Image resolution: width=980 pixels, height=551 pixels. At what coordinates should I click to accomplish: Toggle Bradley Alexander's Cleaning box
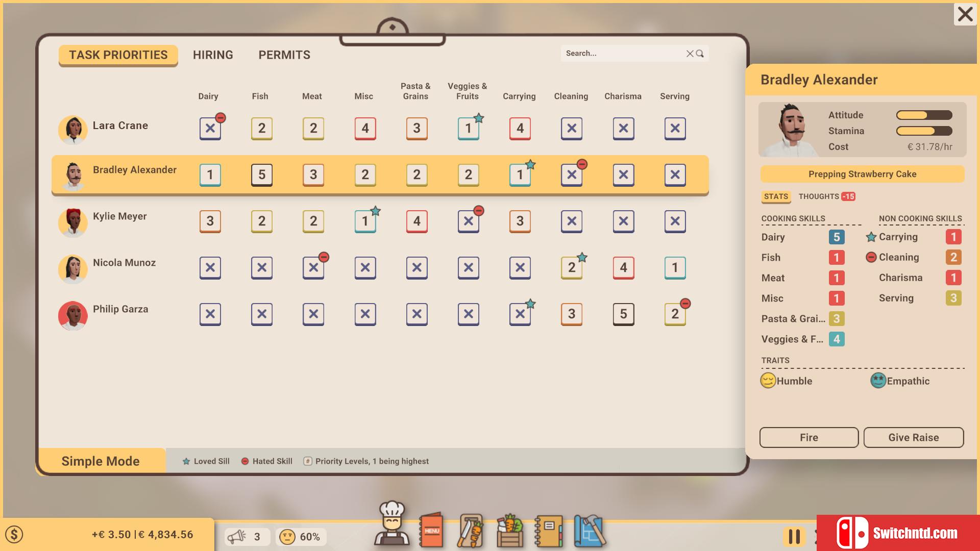572,175
